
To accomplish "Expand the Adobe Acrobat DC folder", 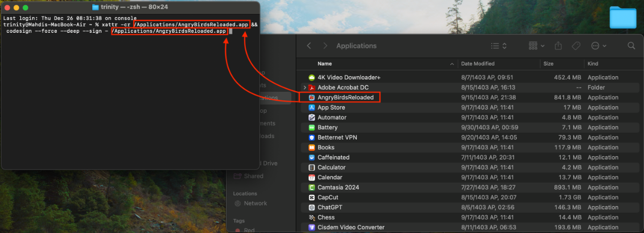I will [x=305, y=88].
